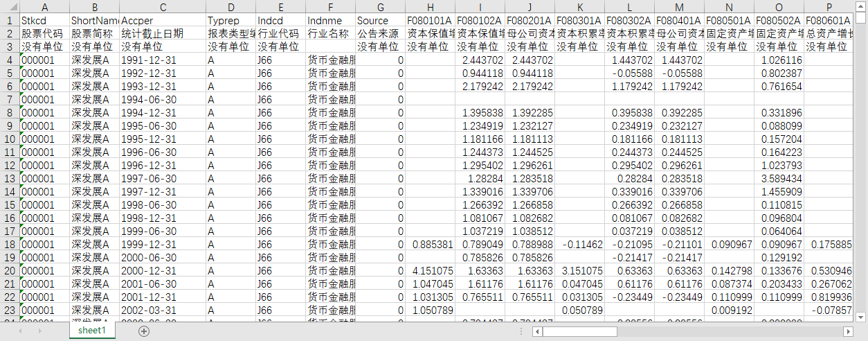The height and width of the screenshot is (341, 868).
Task: Click the value 0.802387
Action: click(779, 73)
